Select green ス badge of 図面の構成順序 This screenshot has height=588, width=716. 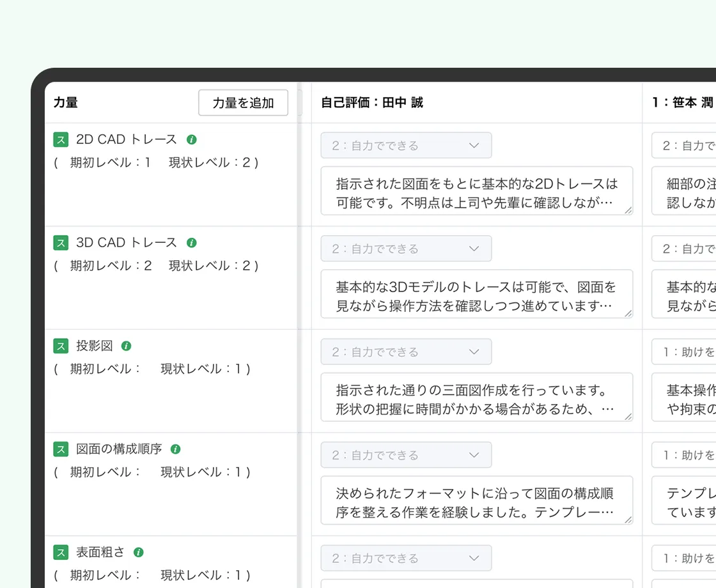(61, 449)
